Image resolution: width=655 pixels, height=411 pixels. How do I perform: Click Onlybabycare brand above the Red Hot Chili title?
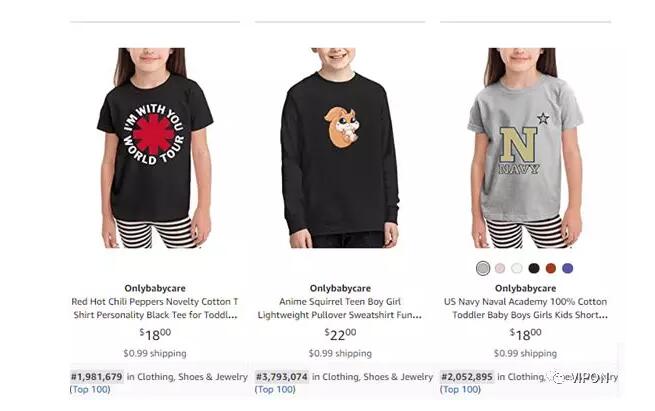click(x=155, y=288)
